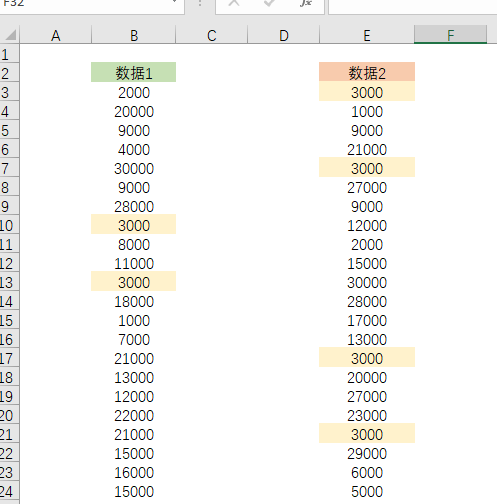Select row 6 header
This screenshot has width=497, height=504.
9,149
